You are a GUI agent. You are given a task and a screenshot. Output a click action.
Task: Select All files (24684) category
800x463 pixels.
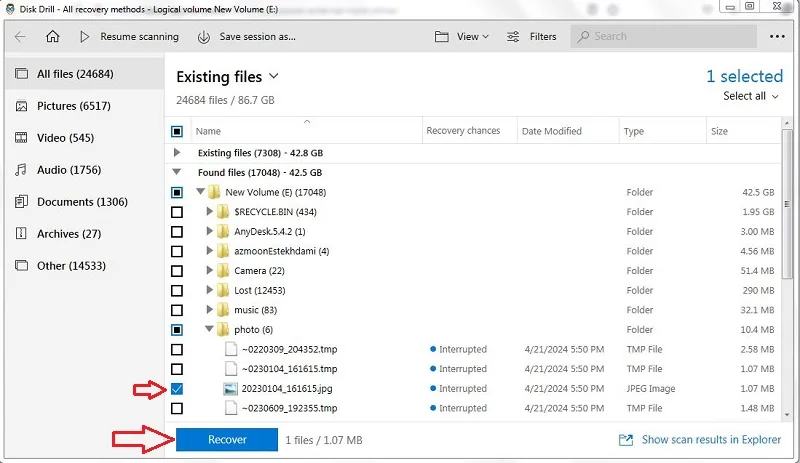click(x=84, y=74)
